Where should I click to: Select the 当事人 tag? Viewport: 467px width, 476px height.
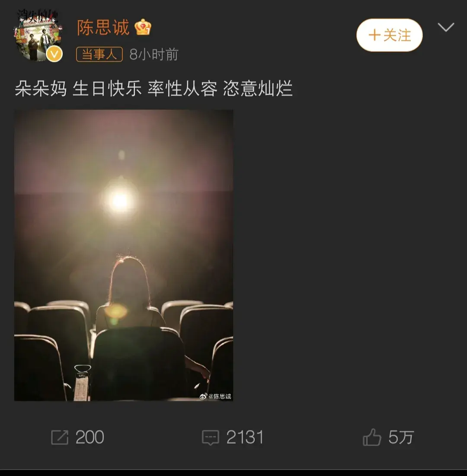pyautogui.click(x=99, y=54)
